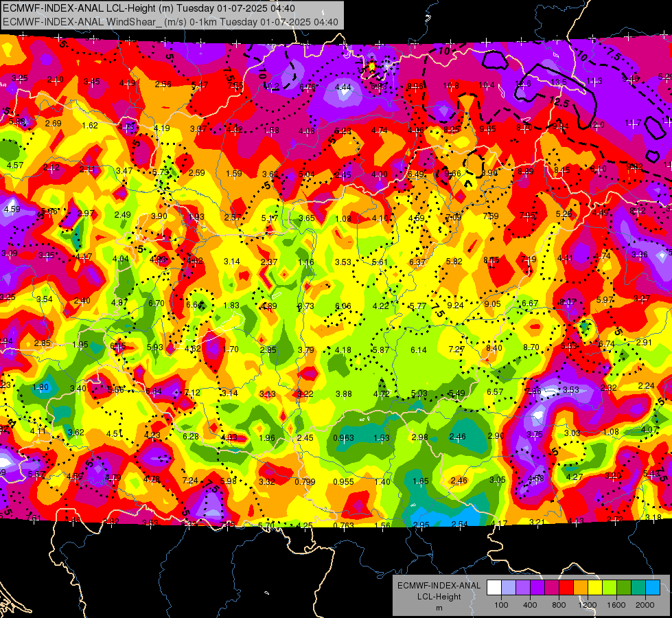672x618 pixels.
Task: Click the grid value 7.12
Action: [192, 392]
